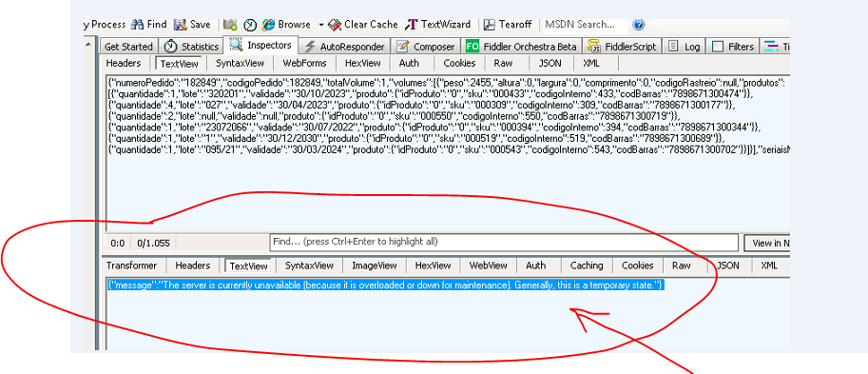Click the highlighted server unavailable message text
868x374 pixels.
tap(385, 285)
